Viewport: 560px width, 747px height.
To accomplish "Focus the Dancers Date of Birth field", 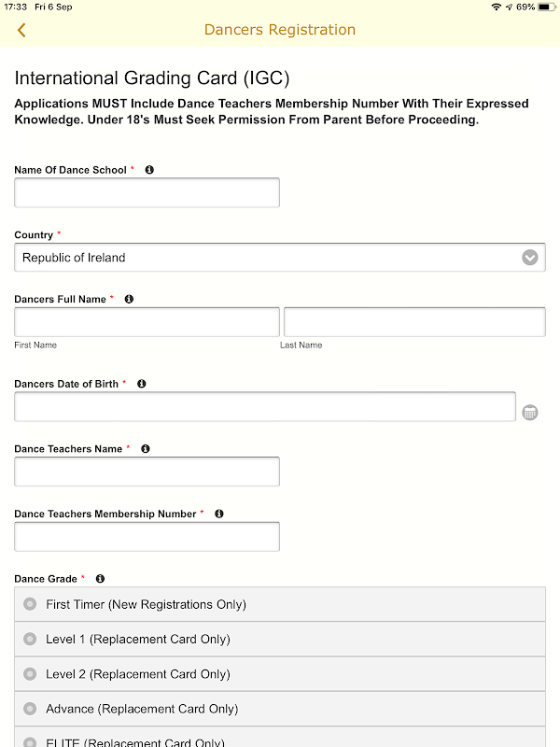I will tap(265, 407).
